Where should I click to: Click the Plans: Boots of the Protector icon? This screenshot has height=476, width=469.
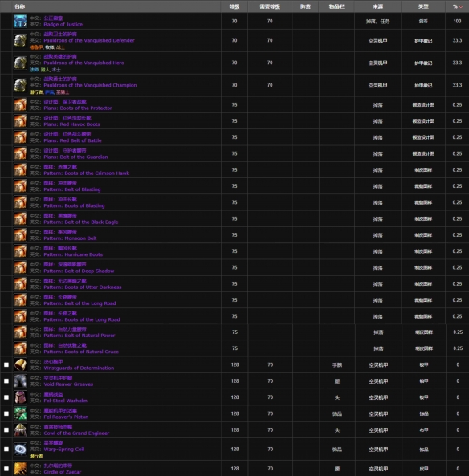[x=20, y=104]
